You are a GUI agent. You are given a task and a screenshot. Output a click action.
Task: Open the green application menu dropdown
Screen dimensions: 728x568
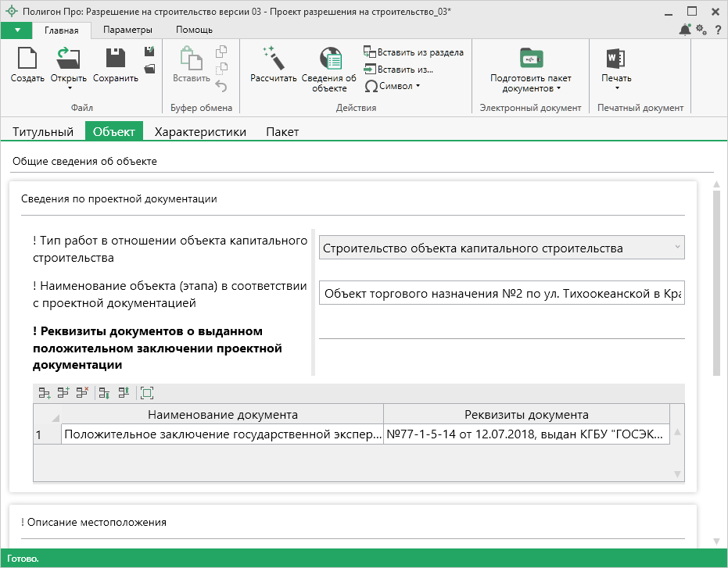17,30
